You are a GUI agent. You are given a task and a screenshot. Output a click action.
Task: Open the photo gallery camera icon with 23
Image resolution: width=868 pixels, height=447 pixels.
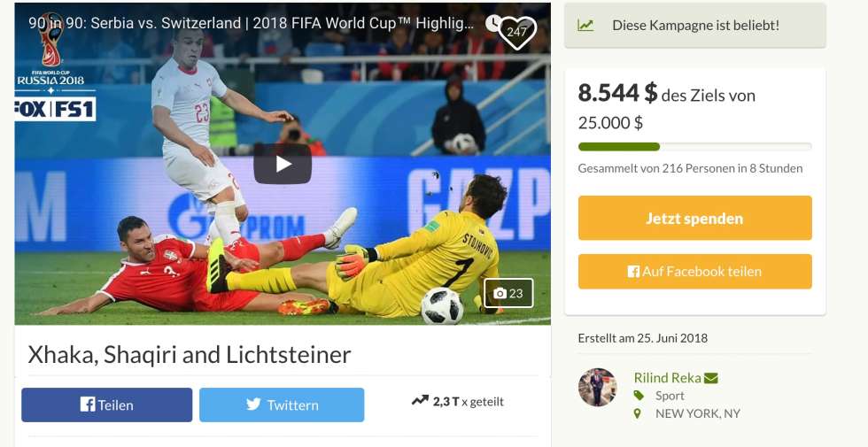pyautogui.click(x=508, y=293)
